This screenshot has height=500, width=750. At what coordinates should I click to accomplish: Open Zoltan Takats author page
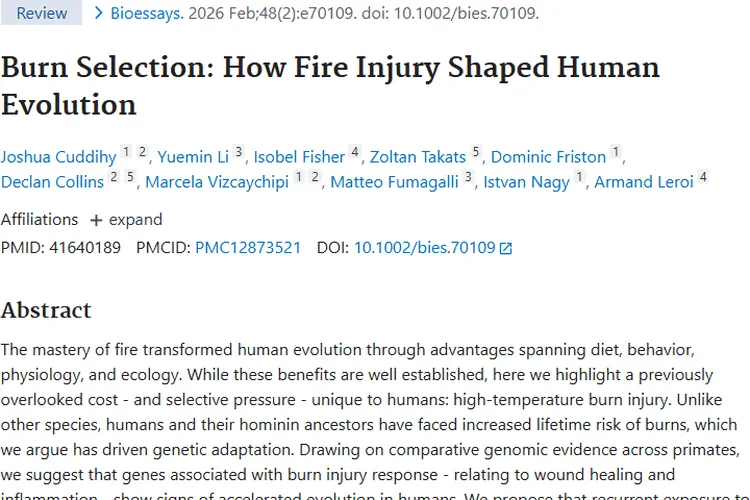[417, 157]
